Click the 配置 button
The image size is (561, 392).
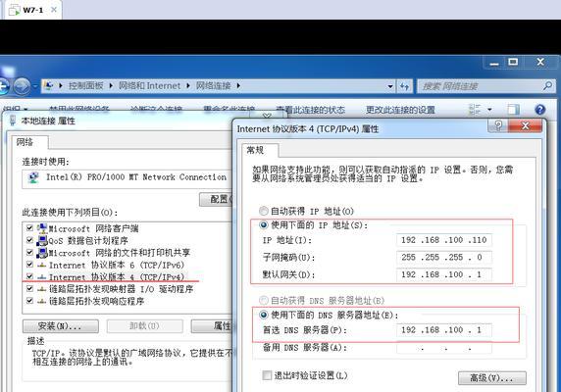[216, 199]
